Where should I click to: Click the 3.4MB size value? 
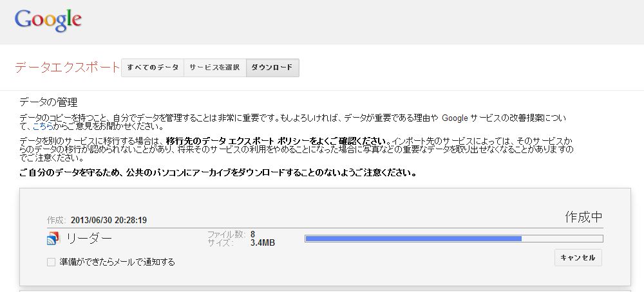tap(263, 242)
